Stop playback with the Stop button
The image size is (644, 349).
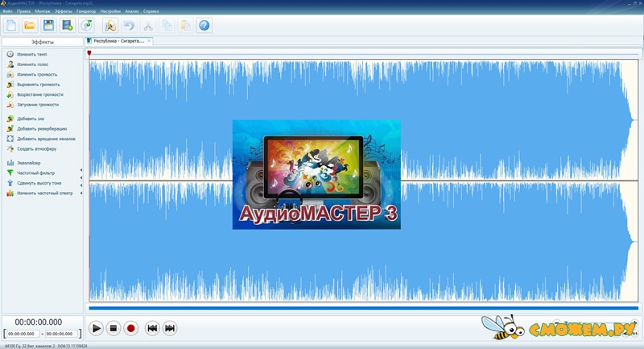(114, 328)
